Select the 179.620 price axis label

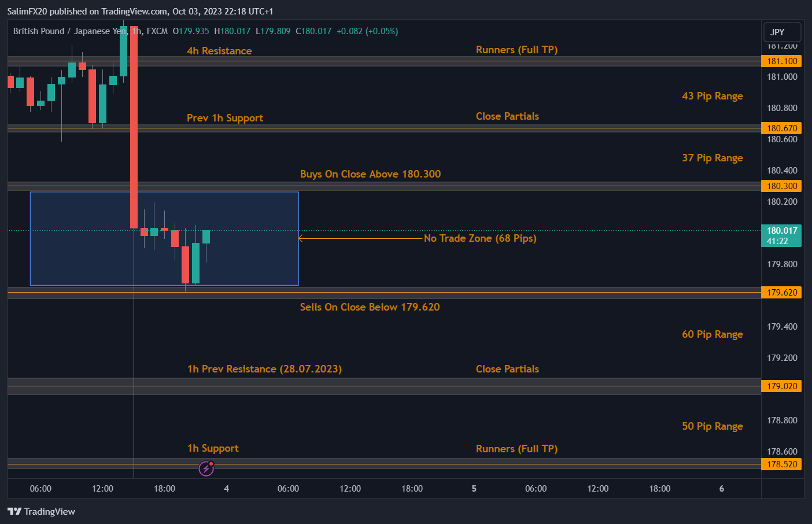pyautogui.click(x=781, y=293)
